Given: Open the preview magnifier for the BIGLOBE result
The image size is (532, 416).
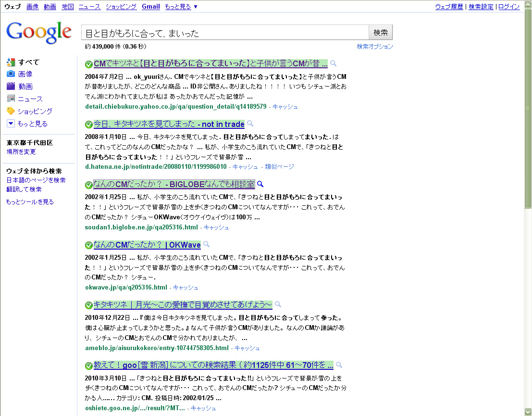Looking at the screenshot, I should 260,184.
